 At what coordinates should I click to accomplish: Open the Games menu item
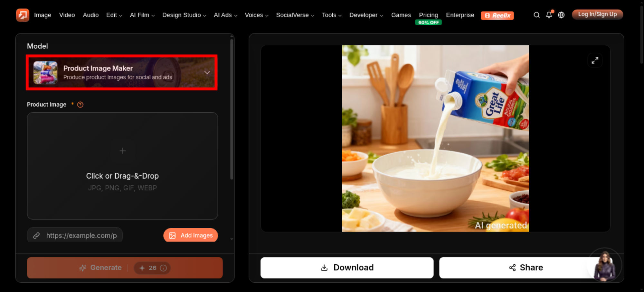click(x=401, y=15)
